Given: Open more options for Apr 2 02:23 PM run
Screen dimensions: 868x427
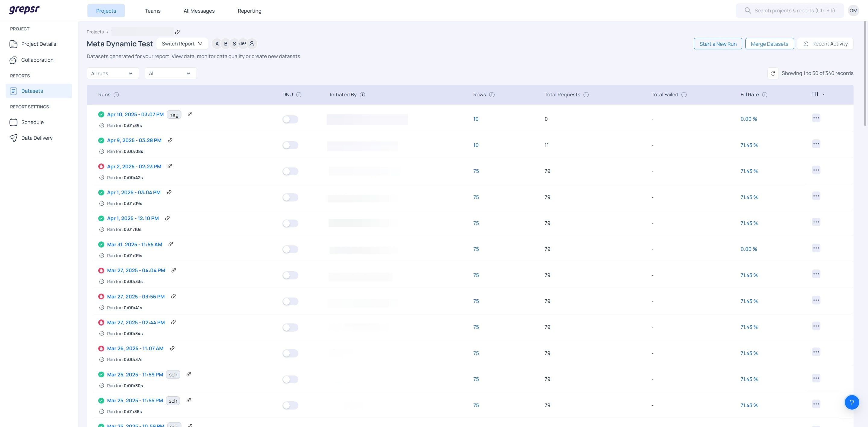Looking at the screenshot, I should [816, 170].
